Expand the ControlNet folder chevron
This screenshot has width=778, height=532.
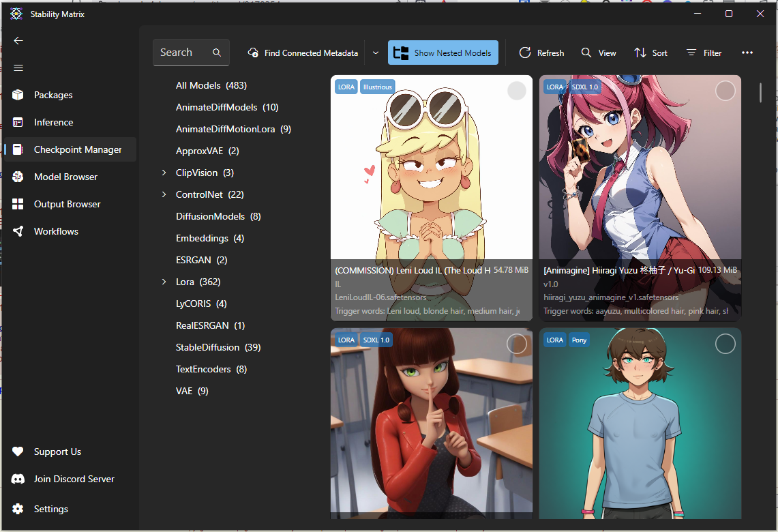point(164,194)
